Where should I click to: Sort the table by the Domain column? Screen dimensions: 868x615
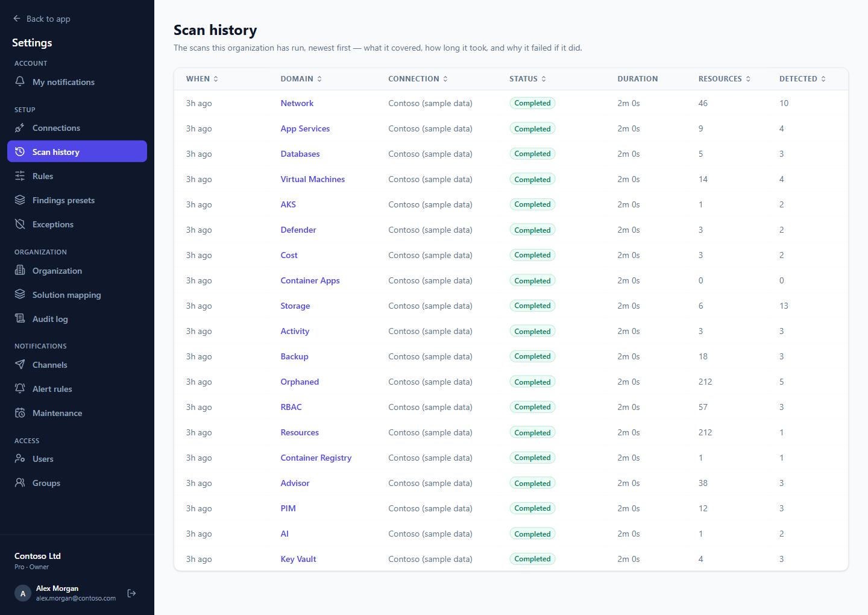tap(301, 79)
